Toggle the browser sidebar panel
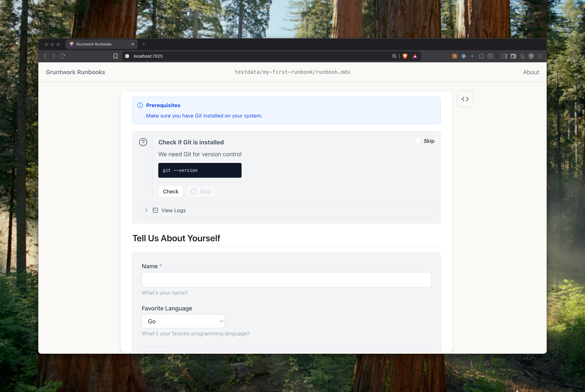The height and width of the screenshot is (392, 585). [504, 56]
